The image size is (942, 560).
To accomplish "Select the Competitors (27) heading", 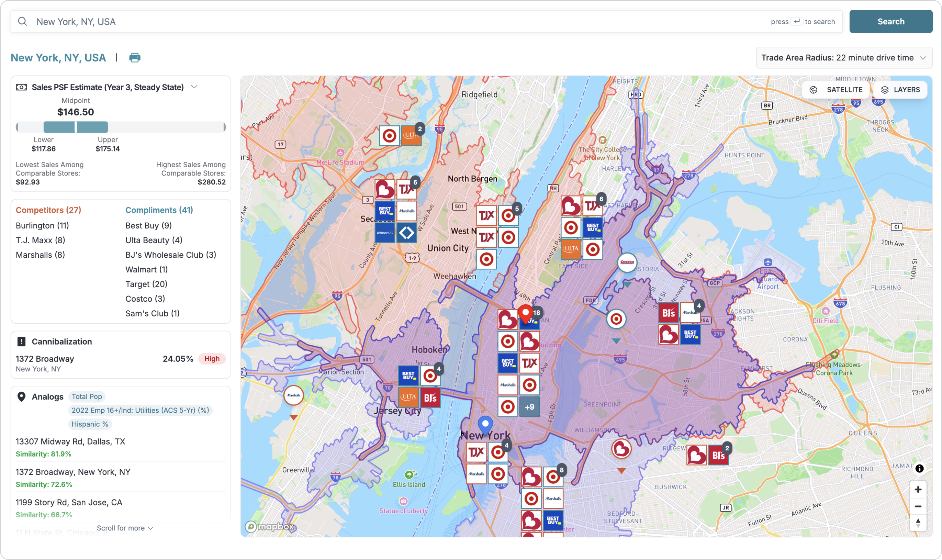I will pyautogui.click(x=48, y=210).
